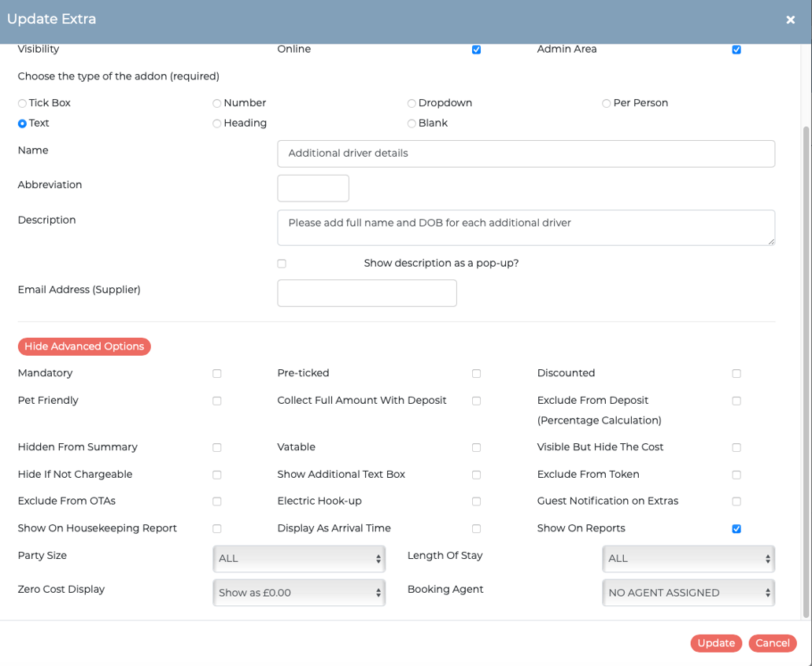The width and height of the screenshot is (812, 666).
Task: Tick Show description as a pop-up
Action: (x=282, y=264)
